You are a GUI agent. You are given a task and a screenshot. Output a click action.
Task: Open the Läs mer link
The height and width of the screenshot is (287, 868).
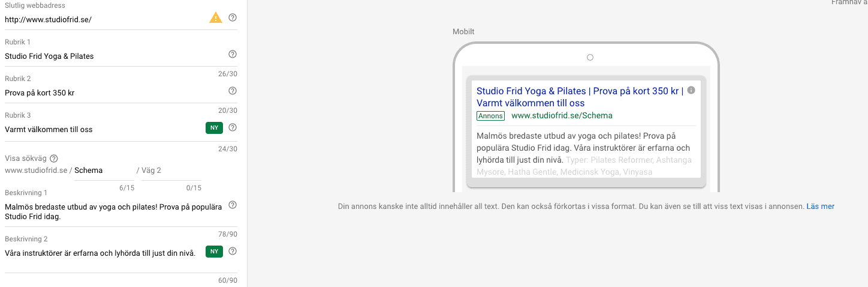click(x=820, y=207)
